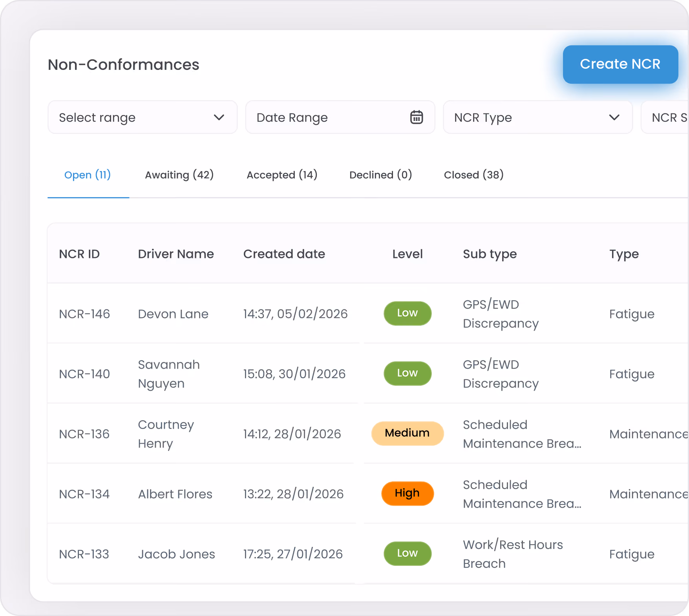Open the NCR-146 record link
Viewport: 689px width, 616px height.
tap(84, 314)
